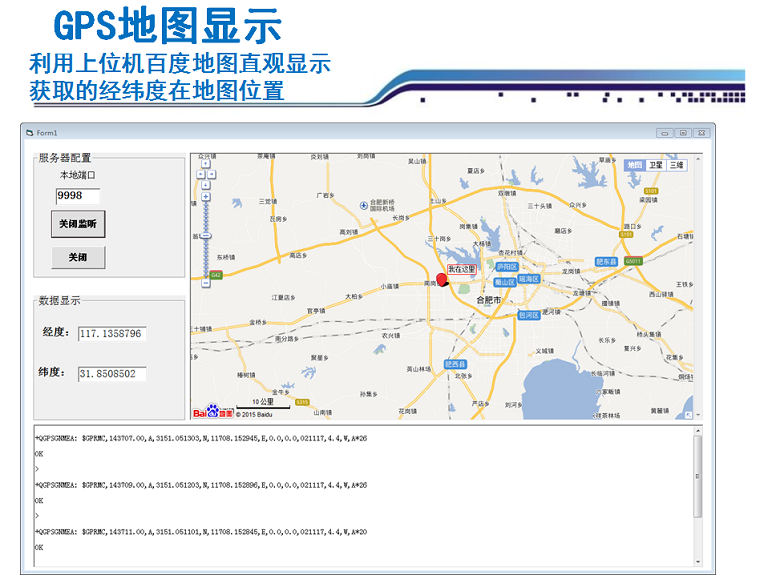This screenshot has width=760, height=587.
Task: Pan the map down with the arrow button
Action: (x=206, y=185)
